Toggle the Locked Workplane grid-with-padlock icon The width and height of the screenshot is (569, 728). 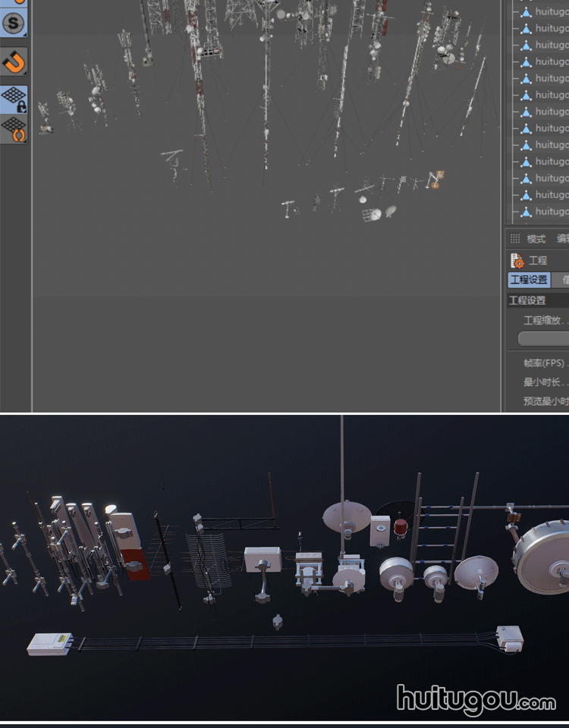pyautogui.click(x=14, y=100)
